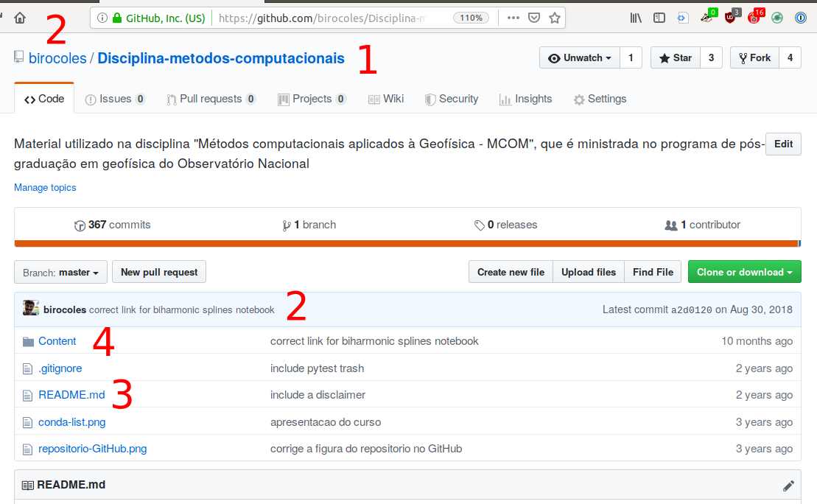Click the .gitignore file icon

point(27,369)
